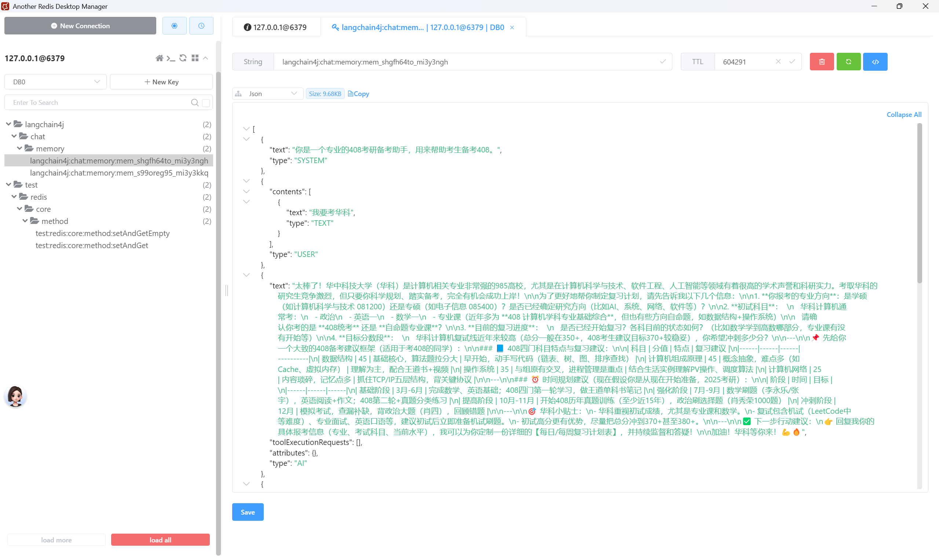Click the New Key button
The height and width of the screenshot is (560, 939).
[161, 82]
